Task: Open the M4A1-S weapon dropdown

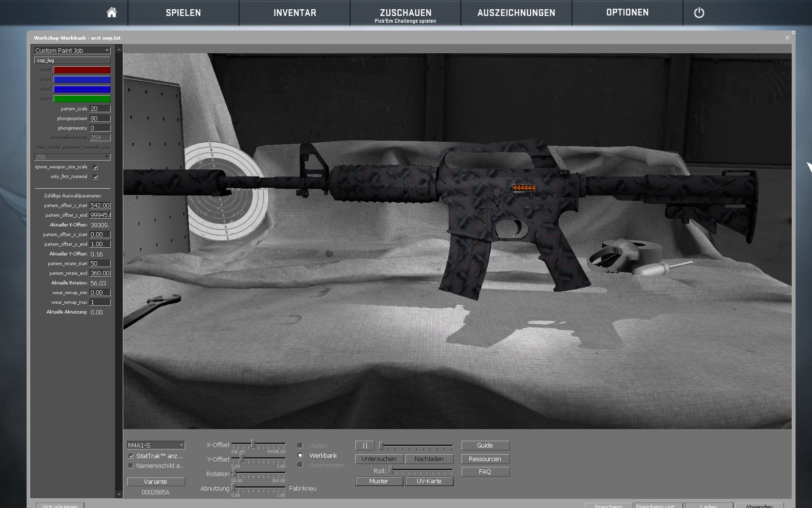Action: click(x=156, y=445)
